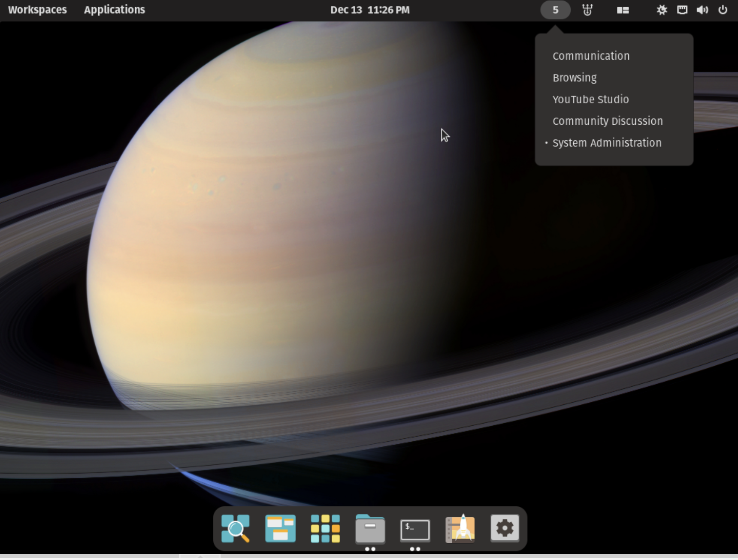This screenshot has width=738, height=560.
Task: Open the window overview dock icon
Action: click(280, 529)
